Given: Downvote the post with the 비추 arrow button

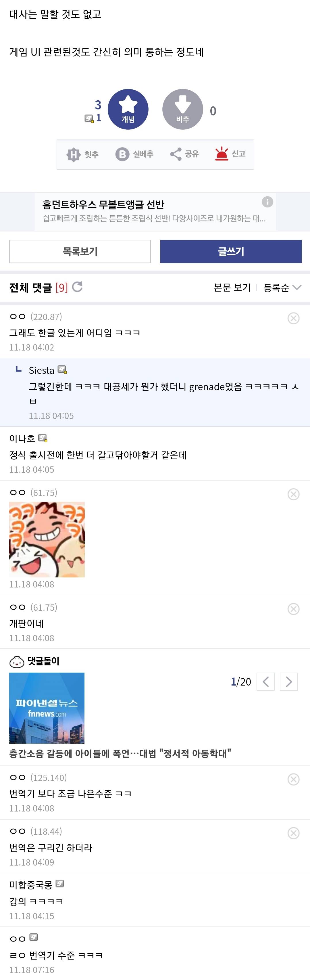Looking at the screenshot, I should tap(182, 109).
